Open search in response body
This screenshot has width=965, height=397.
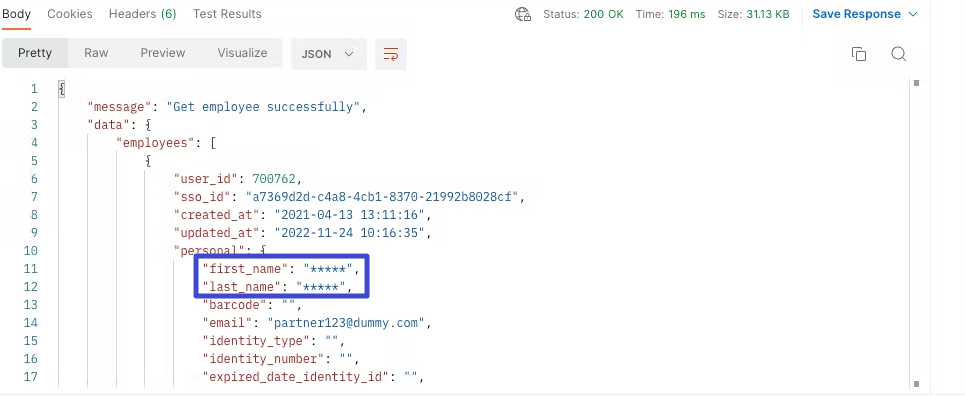(x=899, y=54)
